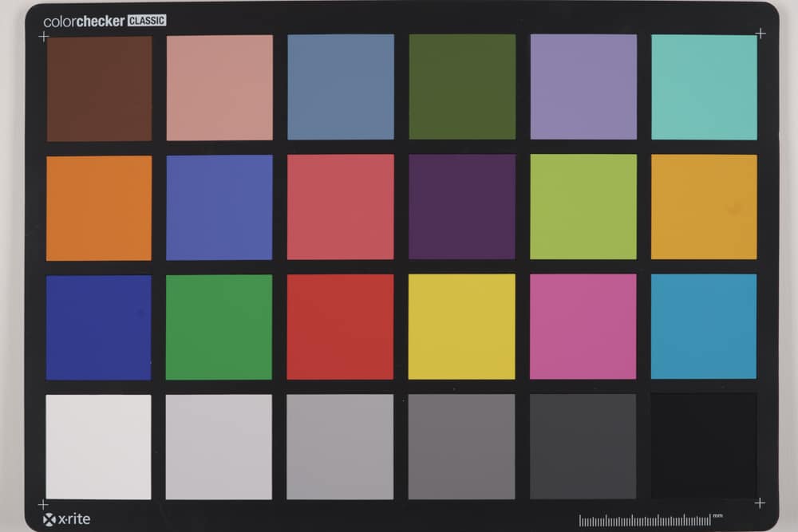Pick the bluish green aqua patch
The image size is (798, 532).
(x=704, y=87)
